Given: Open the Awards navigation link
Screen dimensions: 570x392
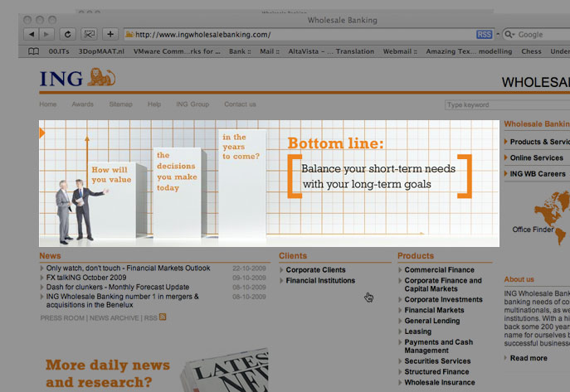Looking at the screenshot, I should 82,104.
